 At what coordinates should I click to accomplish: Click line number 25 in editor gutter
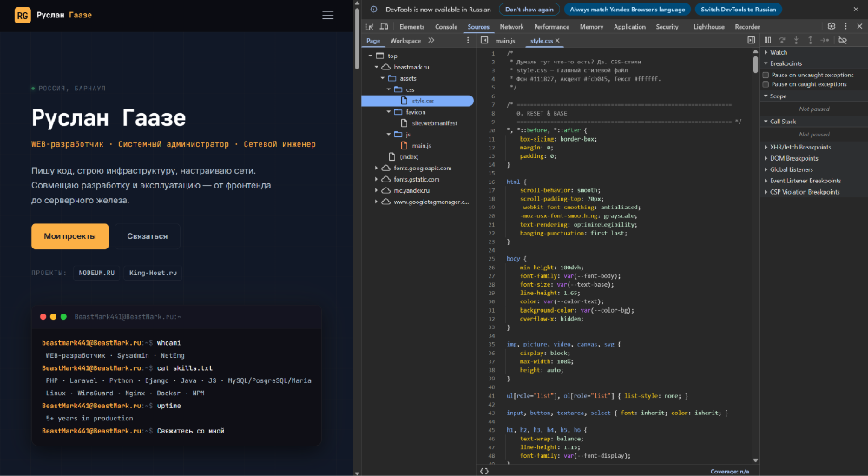491,259
